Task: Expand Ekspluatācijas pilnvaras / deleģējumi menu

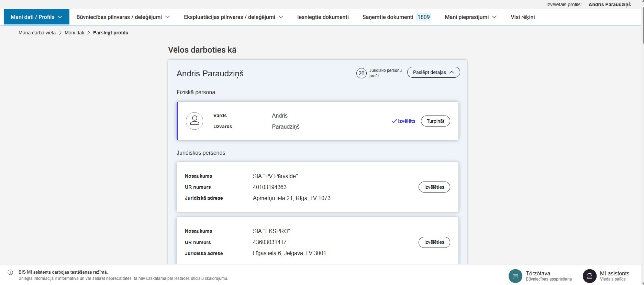Action: (233, 17)
